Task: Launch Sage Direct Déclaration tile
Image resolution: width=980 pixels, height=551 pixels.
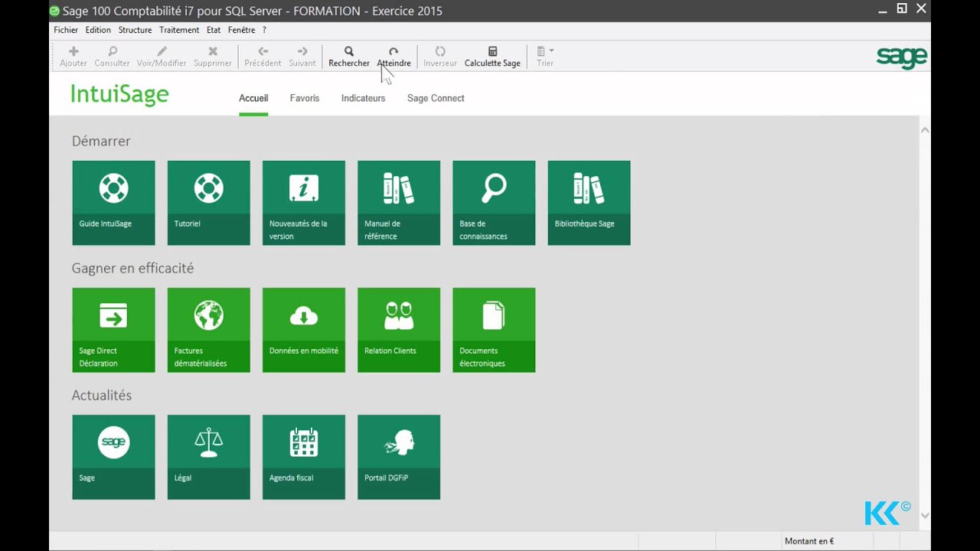Action: pos(113,330)
